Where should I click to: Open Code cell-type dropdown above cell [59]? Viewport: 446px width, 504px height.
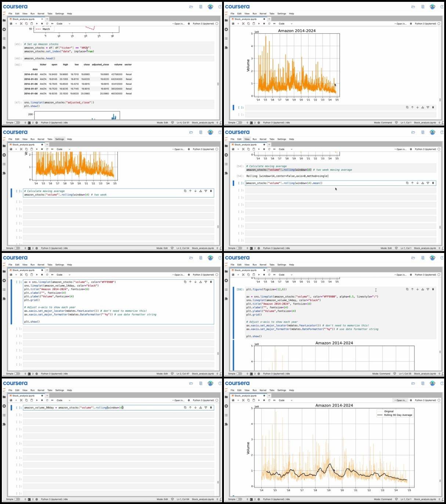click(x=285, y=275)
